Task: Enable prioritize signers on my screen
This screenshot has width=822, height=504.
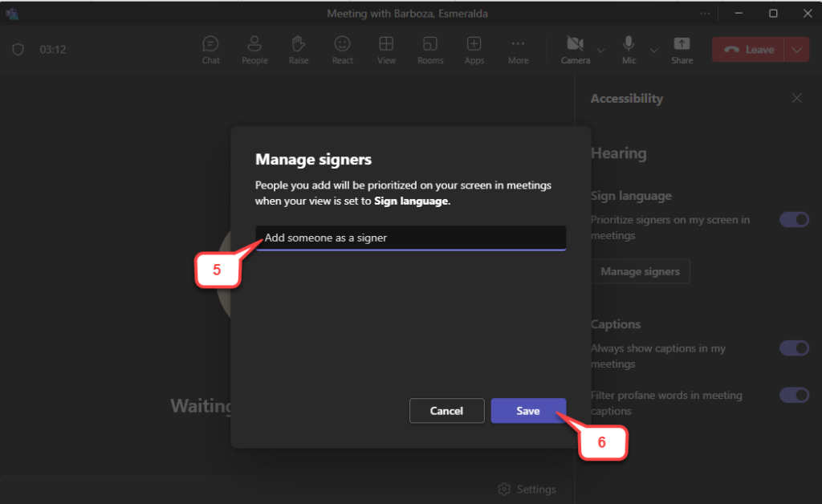Action: [794, 219]
